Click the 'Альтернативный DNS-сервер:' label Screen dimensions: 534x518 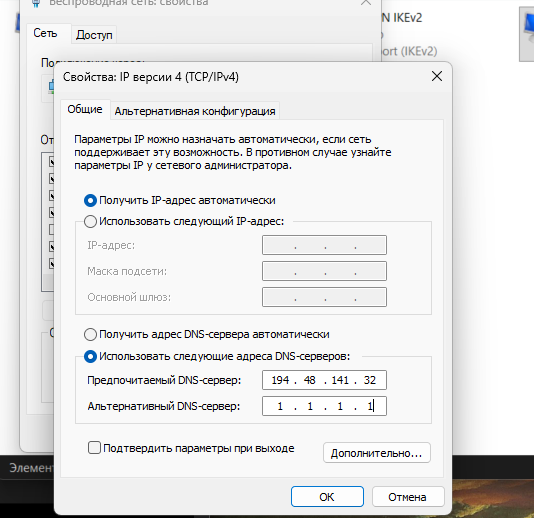click(x=164, y=406)
